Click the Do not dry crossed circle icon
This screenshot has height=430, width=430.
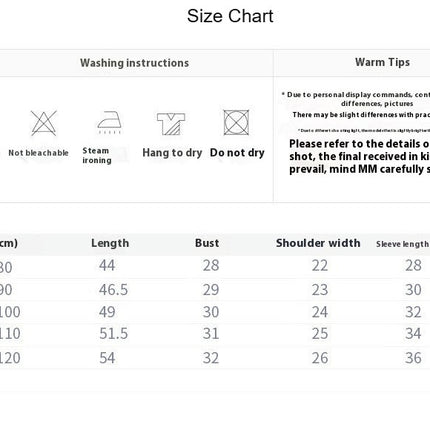click(236, 122)
